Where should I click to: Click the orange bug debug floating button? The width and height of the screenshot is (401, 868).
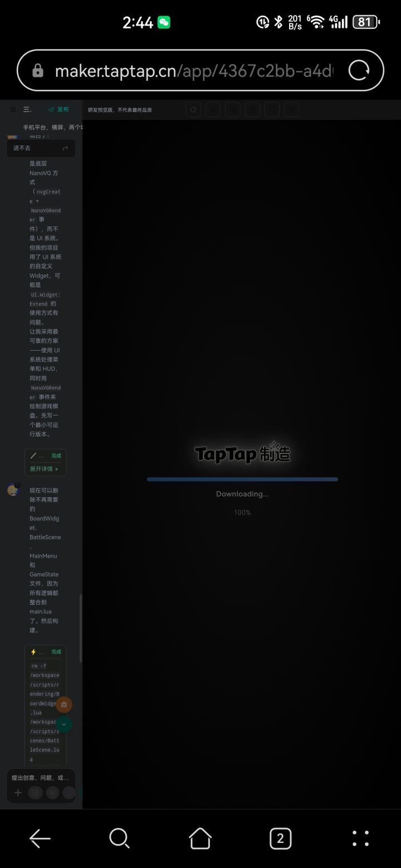click(64, 704)
